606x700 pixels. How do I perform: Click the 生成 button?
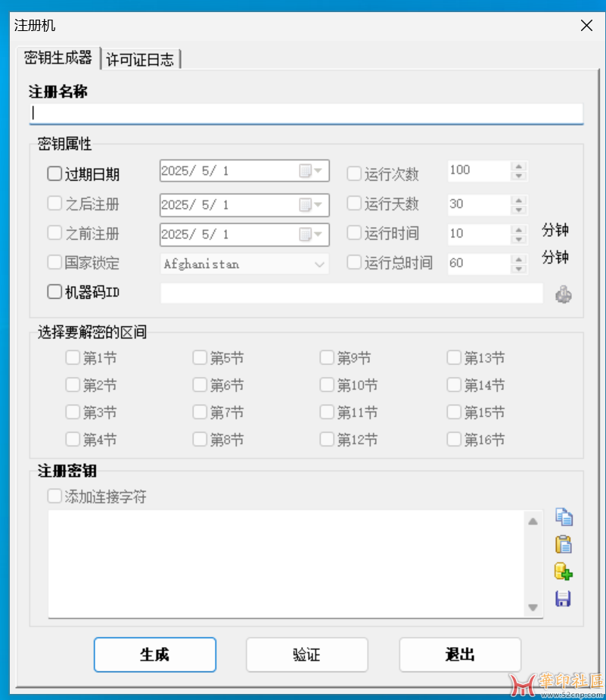155,655
